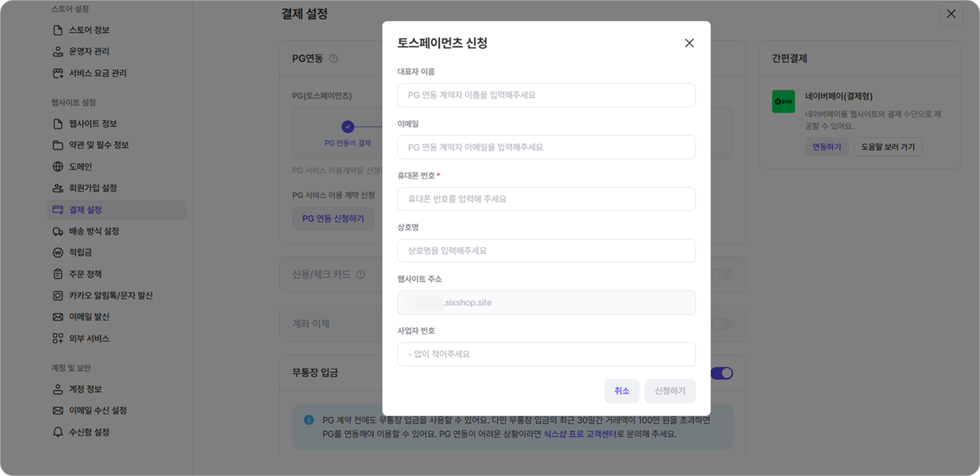Focus the 사업자 번호 input field
980x476 pixels.
click(546, 354)
